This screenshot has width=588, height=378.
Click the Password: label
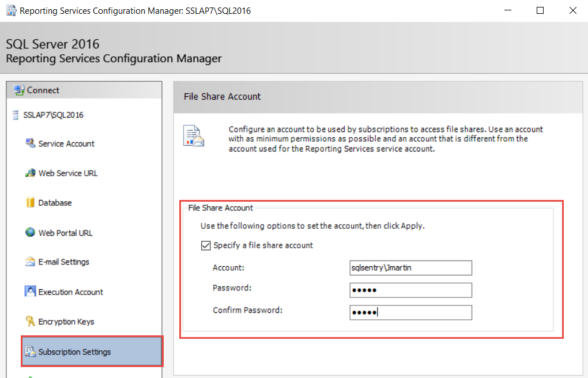click(232, 288)
